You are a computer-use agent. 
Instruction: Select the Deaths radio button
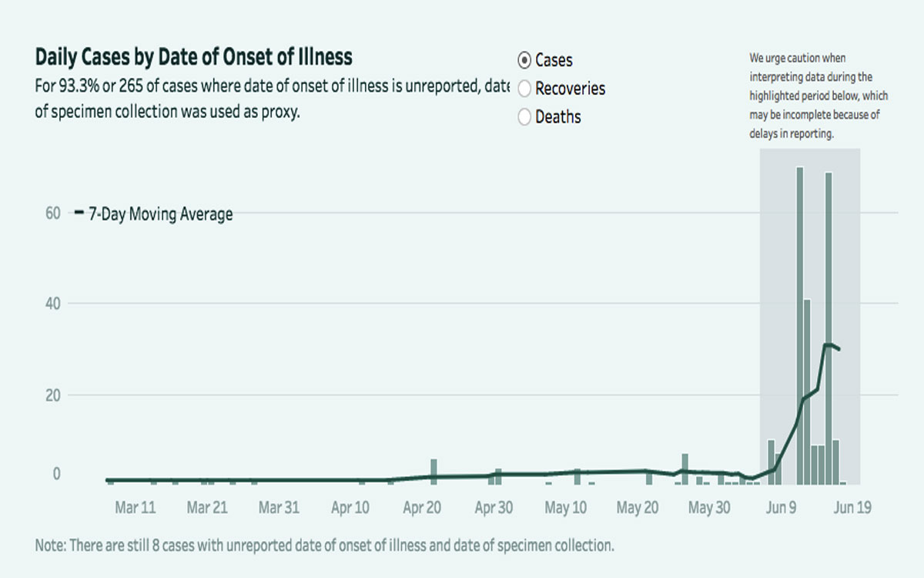525,117
